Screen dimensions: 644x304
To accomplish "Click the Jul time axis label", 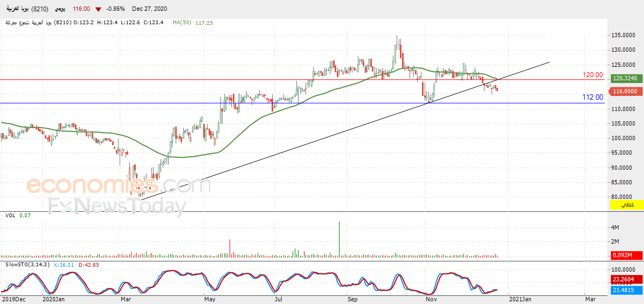I will click(278, 299).
